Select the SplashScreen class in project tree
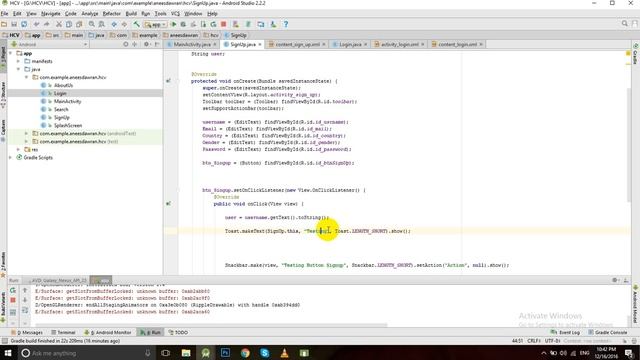 [68, 125]
